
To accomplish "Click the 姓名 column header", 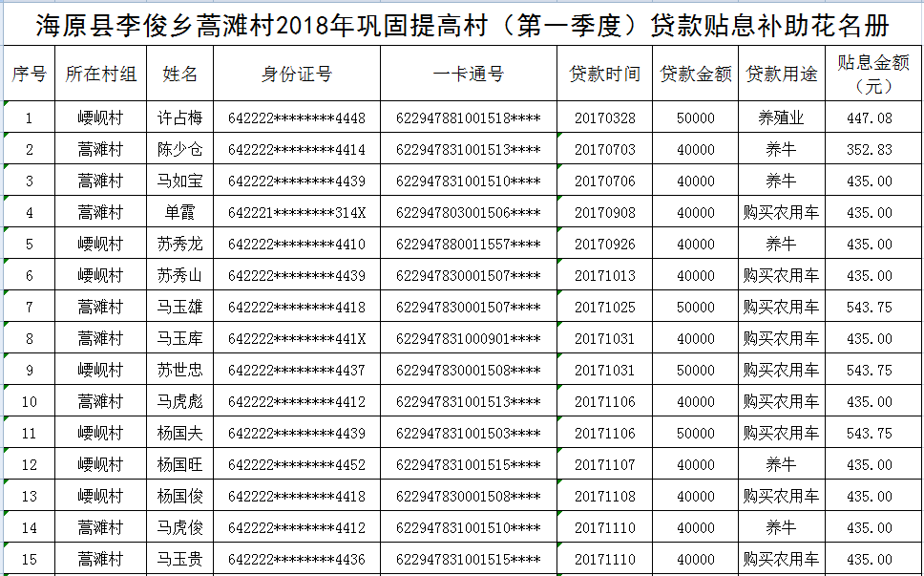I will pos(179,74).
